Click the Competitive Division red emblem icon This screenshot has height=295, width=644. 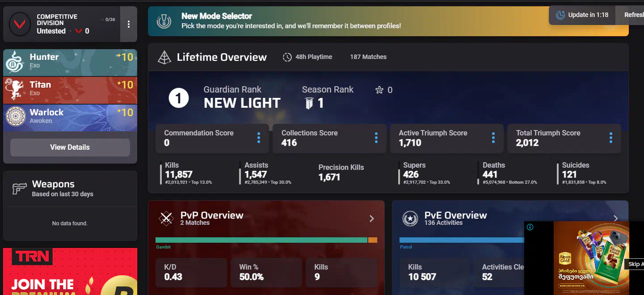pos(19,24)
